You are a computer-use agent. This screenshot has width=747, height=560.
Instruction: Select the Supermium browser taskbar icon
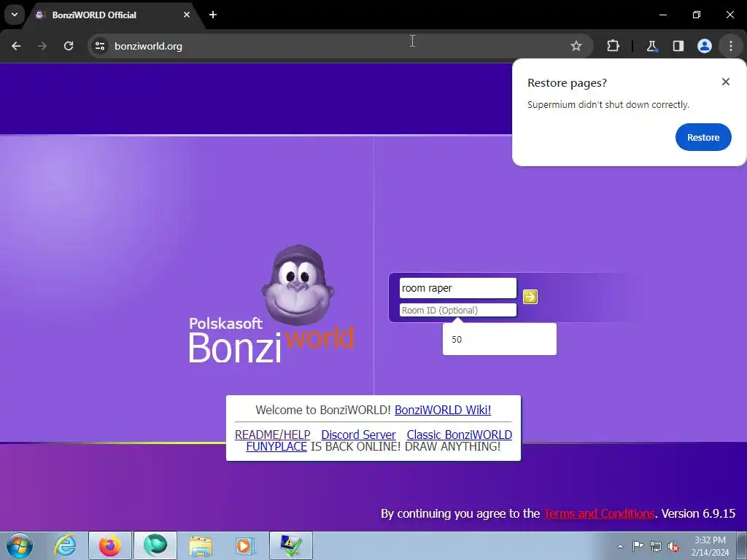click(x=155, y=545)
